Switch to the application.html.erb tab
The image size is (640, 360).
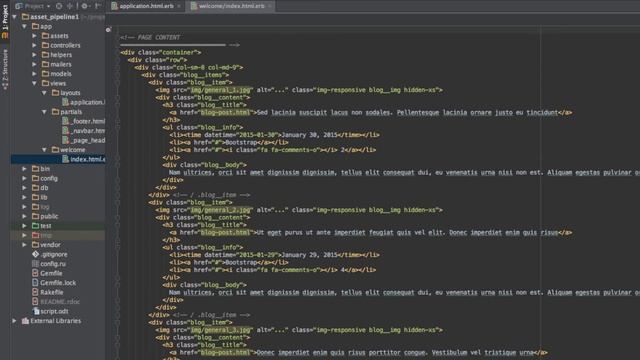[x=147, y=6]
